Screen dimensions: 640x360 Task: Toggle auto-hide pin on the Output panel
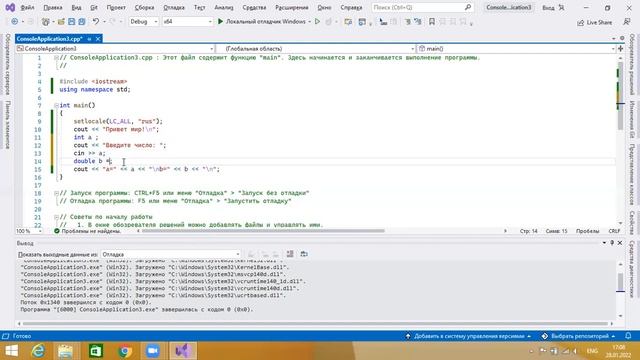click(612, 243)
